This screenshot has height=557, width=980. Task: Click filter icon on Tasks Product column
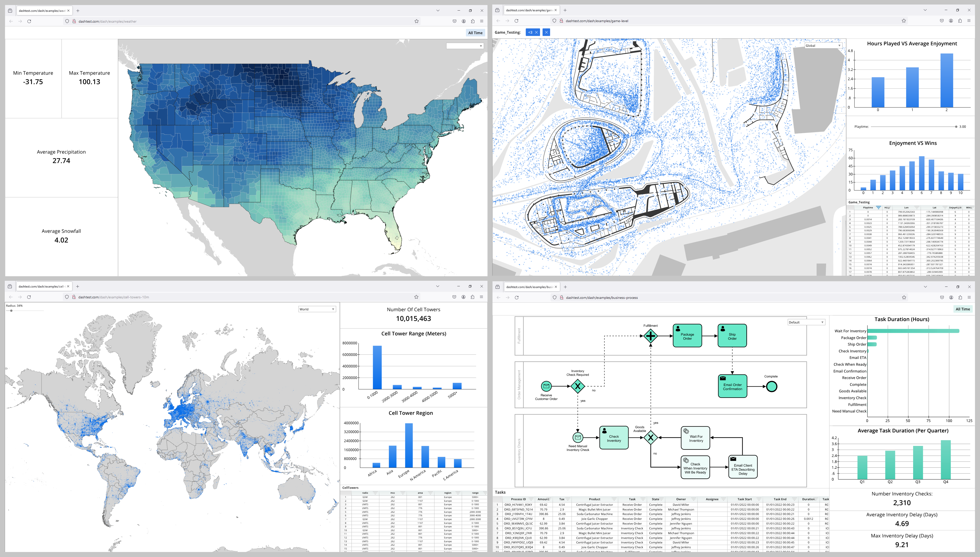[614, 499]
